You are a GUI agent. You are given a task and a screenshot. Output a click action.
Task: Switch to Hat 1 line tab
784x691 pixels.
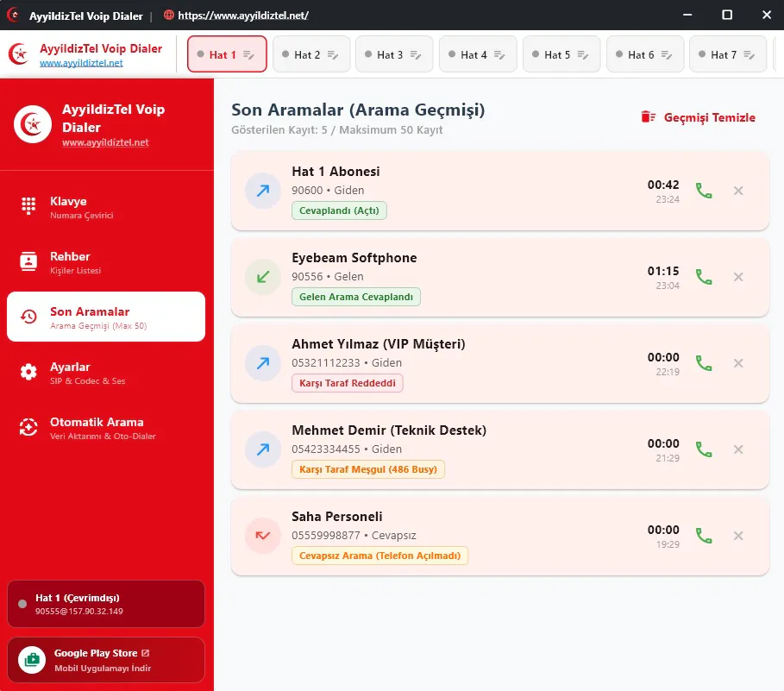pyautogui.click(x=227, y=54)
